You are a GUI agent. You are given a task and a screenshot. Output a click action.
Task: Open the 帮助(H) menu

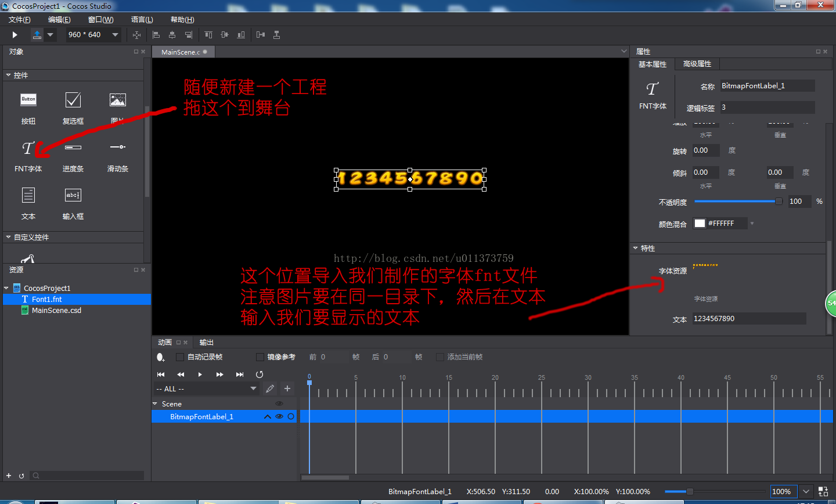(x=182, y=20)
